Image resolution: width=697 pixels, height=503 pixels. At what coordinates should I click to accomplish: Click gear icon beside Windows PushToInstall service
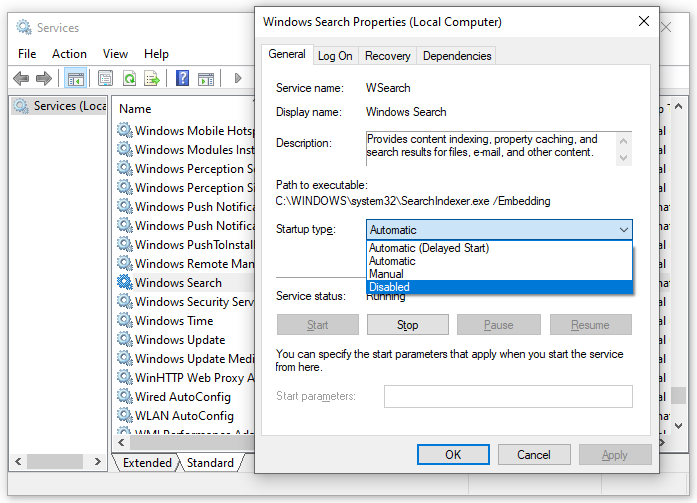click(x=125, y=244)
